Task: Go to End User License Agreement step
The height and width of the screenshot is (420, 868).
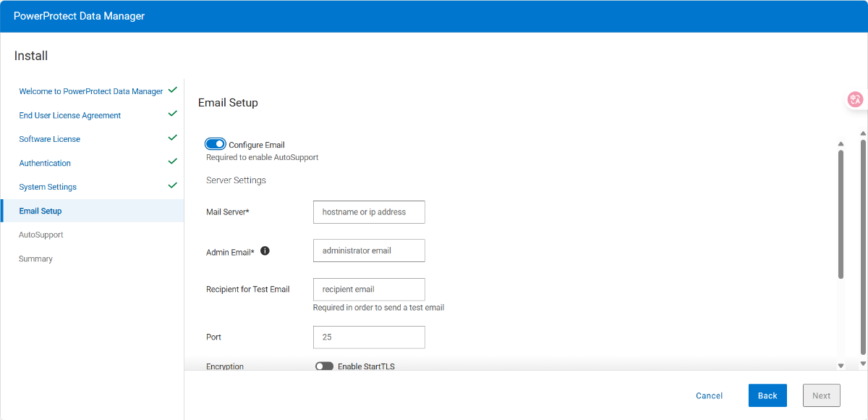Action: [x=70, y=115]
